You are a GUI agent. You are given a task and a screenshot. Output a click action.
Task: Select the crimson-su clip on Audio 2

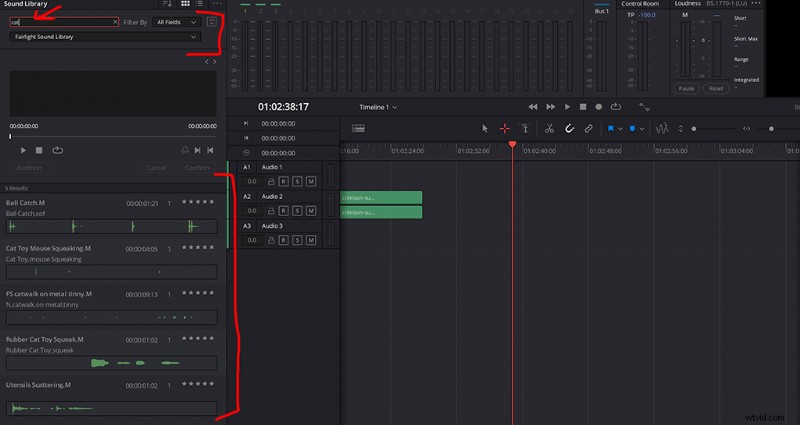[381, 205]
